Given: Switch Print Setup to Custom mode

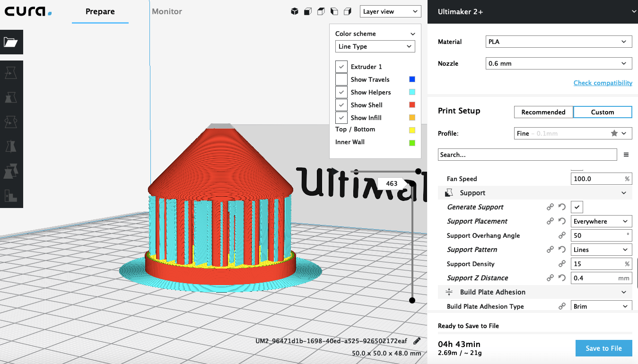Looking at the screenshot, I should (x=603, y=112).
